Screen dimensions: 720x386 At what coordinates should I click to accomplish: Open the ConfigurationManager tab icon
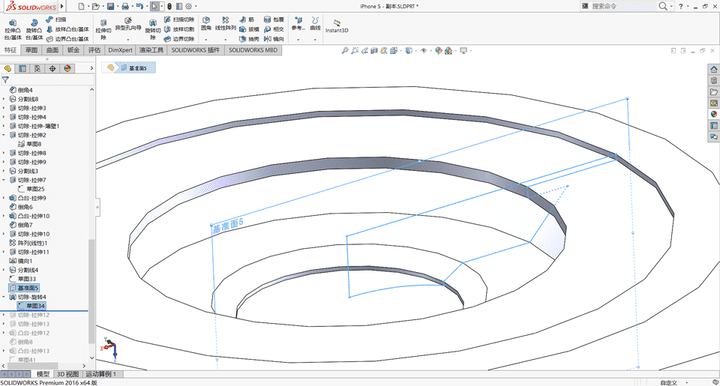pos(37,68)
